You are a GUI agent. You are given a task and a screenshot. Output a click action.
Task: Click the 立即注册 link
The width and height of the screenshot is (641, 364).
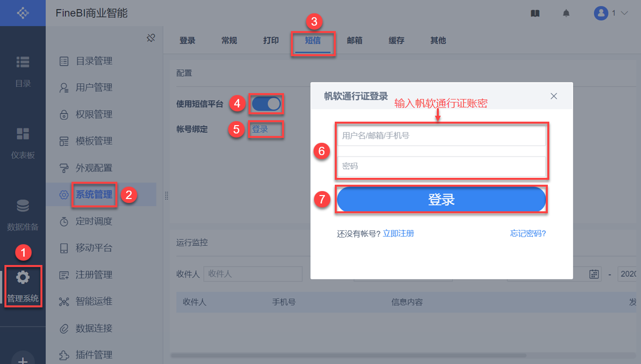(398, 233)
